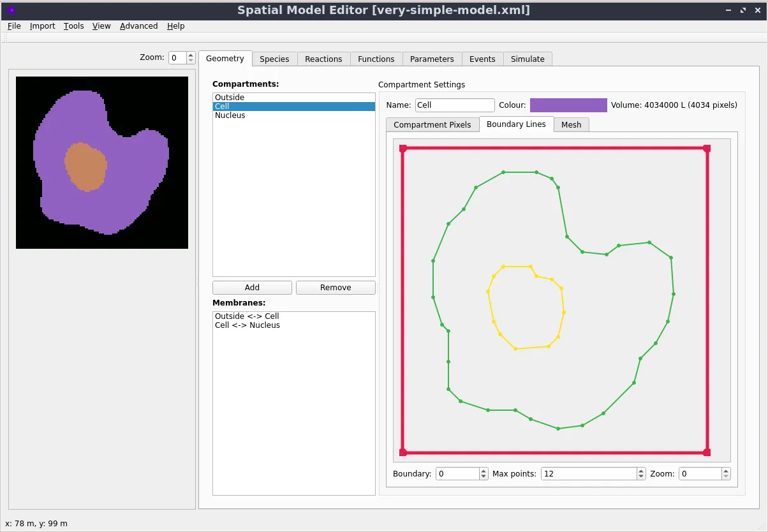Image resolution: width=768 pixels, height=532 pixels.
Task: Open the File menu
Action: (14, 26)
